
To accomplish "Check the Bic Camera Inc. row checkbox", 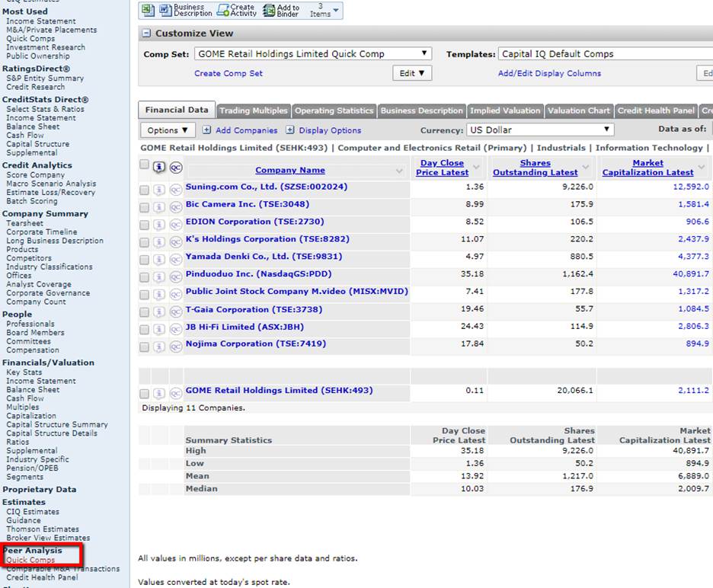I will coord(144,207).
